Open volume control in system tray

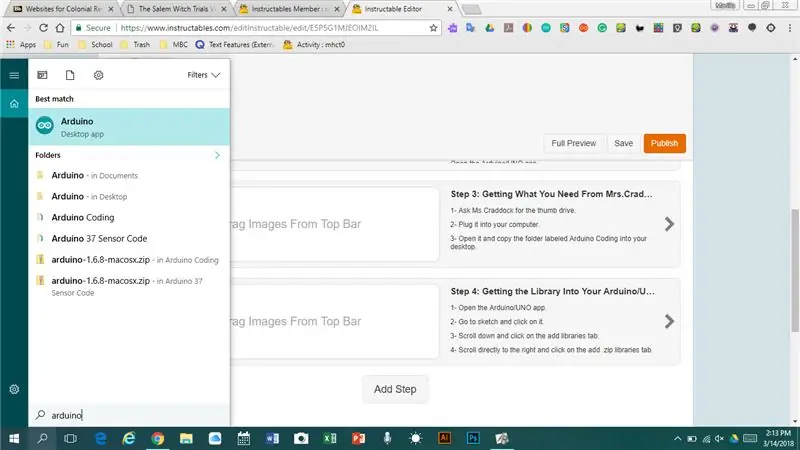pyautogui.click(x=719, y=439)
